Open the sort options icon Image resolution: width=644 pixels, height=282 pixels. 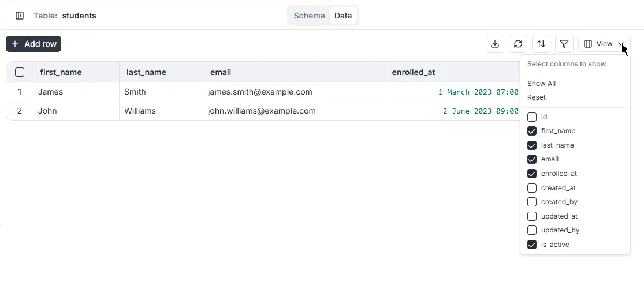click(x=541, y=44)
